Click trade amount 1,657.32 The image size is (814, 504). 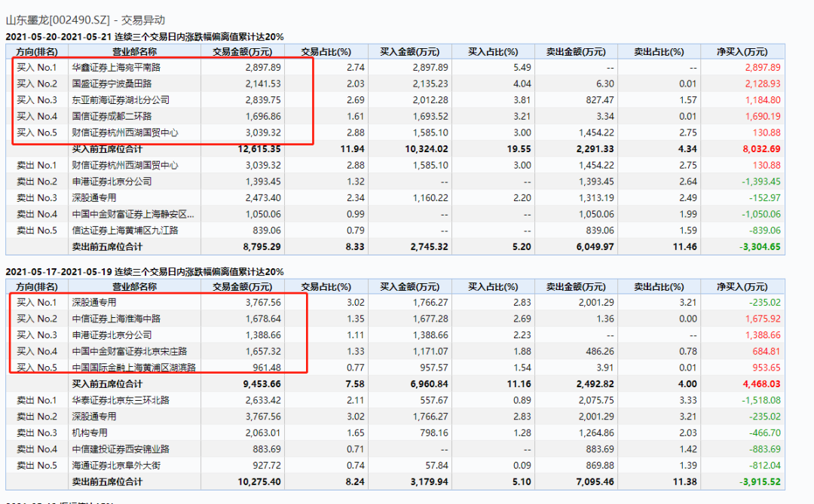(x=263, y=351)
